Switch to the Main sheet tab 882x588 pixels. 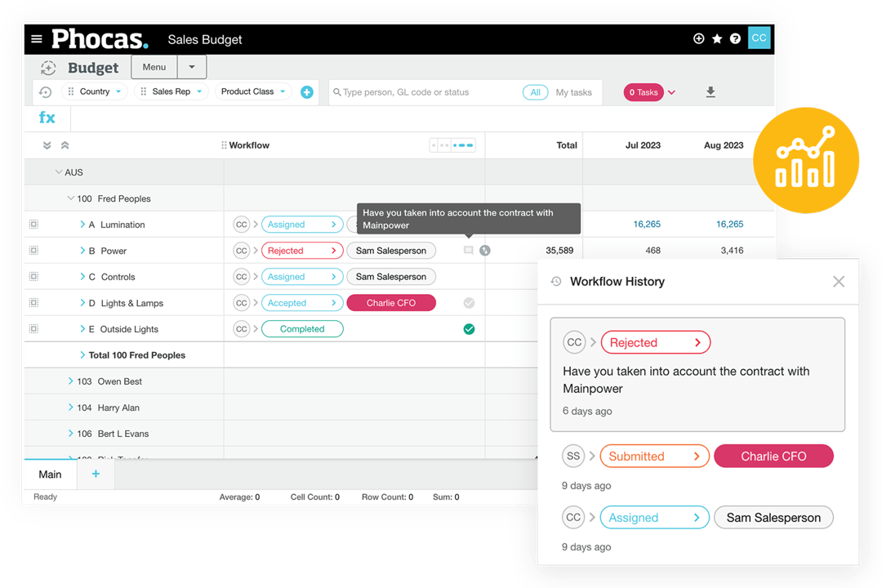coord(49,474)
